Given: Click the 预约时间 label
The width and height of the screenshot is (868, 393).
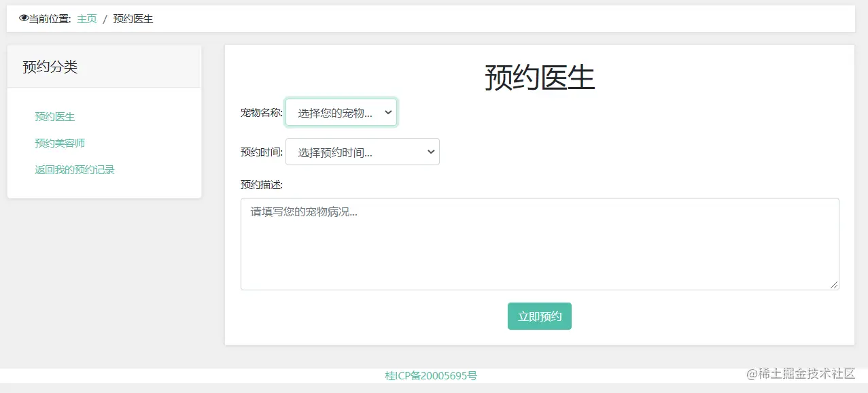Looking at the screenshot, I should pyautogui.click(x=262, y=152).
